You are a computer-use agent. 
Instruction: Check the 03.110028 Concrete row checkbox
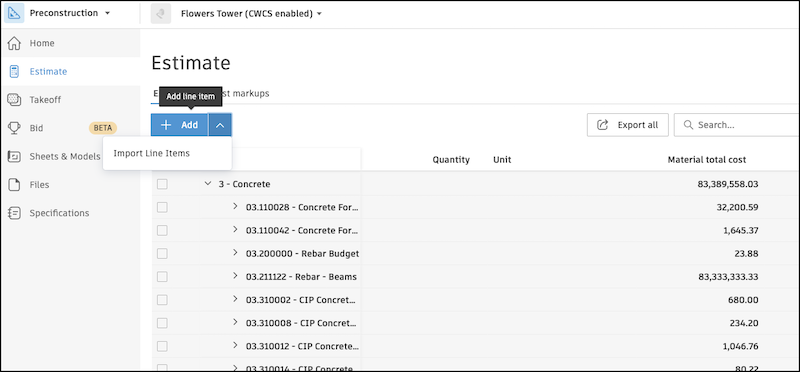click(162, 207)
